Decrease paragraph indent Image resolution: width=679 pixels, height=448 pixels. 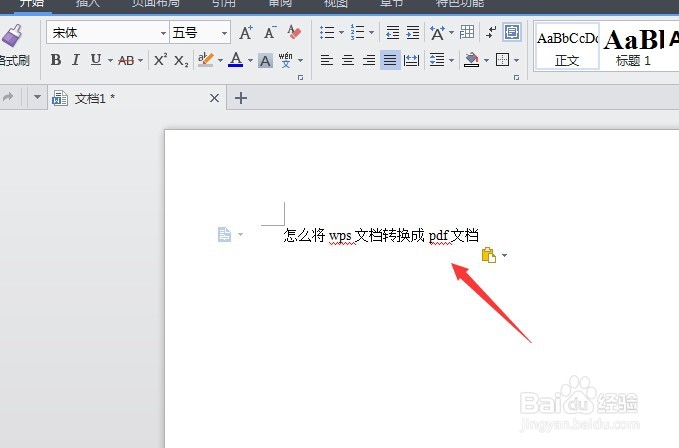coord(392,32)
